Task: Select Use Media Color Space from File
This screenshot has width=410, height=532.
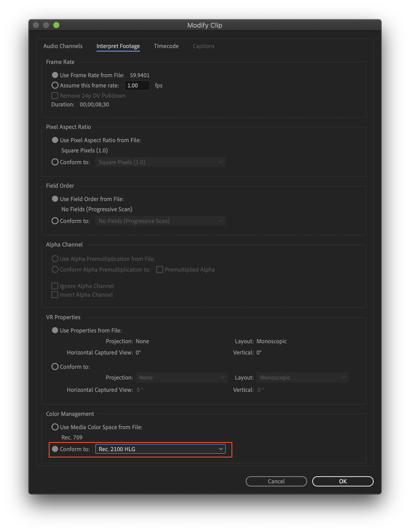Action: [55, 427]
